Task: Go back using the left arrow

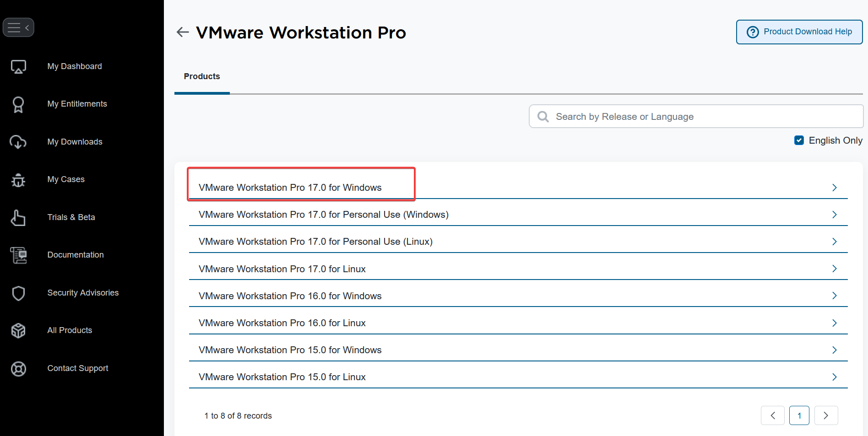Action: tap(183, 32)
